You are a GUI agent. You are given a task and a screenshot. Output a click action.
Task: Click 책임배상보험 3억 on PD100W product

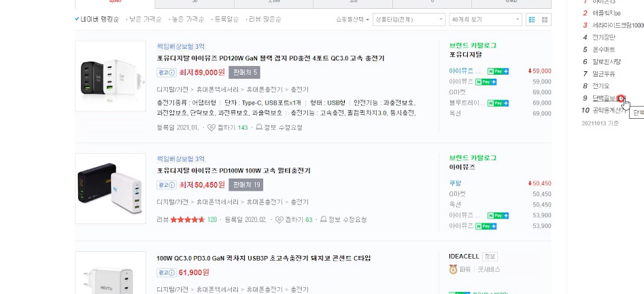point(180,159)
